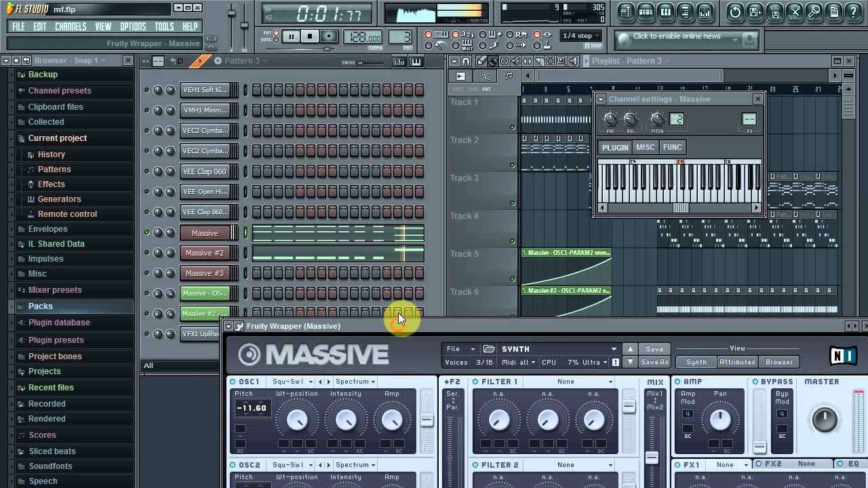Click the Save button in Massive
Image resolution: width=868 pixels, height=488 pixels.
[x=654, y=349]
